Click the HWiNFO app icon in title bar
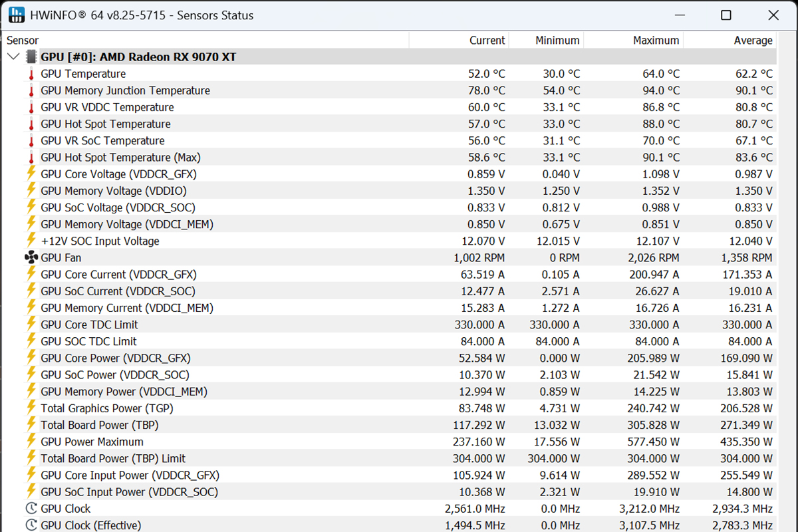This screenshot has height=532, width=798. coord(16,15)
